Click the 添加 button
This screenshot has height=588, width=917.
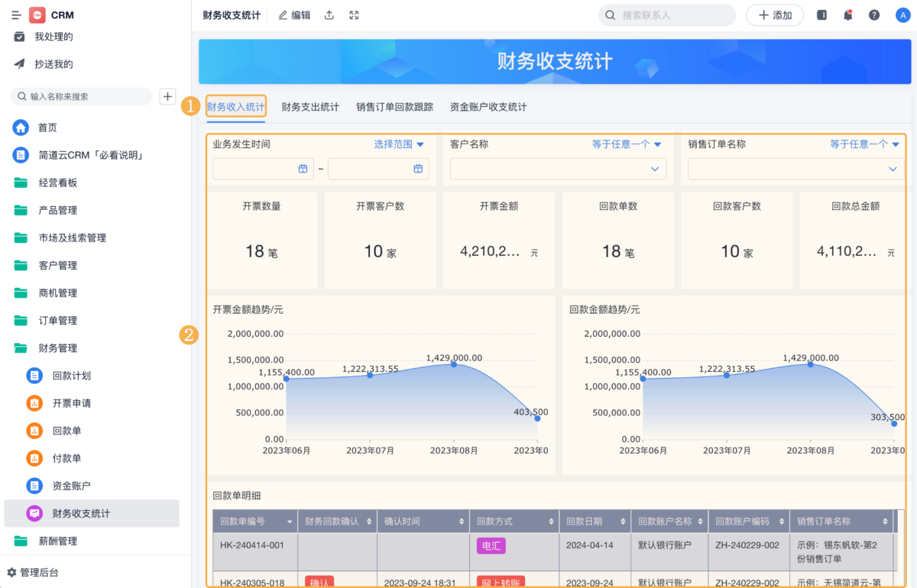[x=774, y=15]
